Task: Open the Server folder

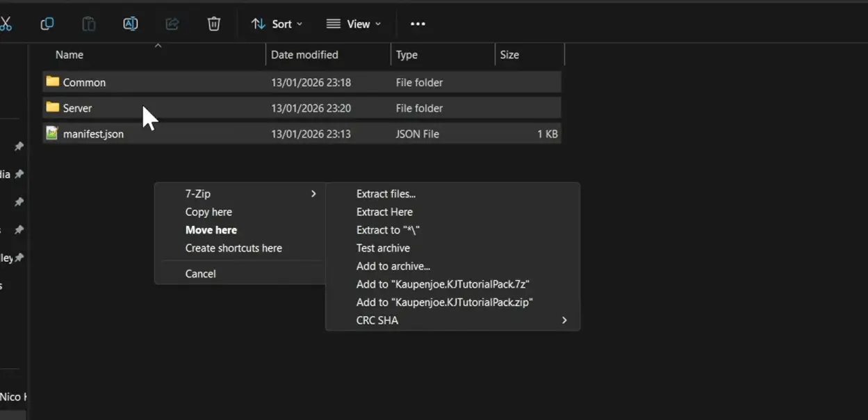Action: click(x=77, y=108)
